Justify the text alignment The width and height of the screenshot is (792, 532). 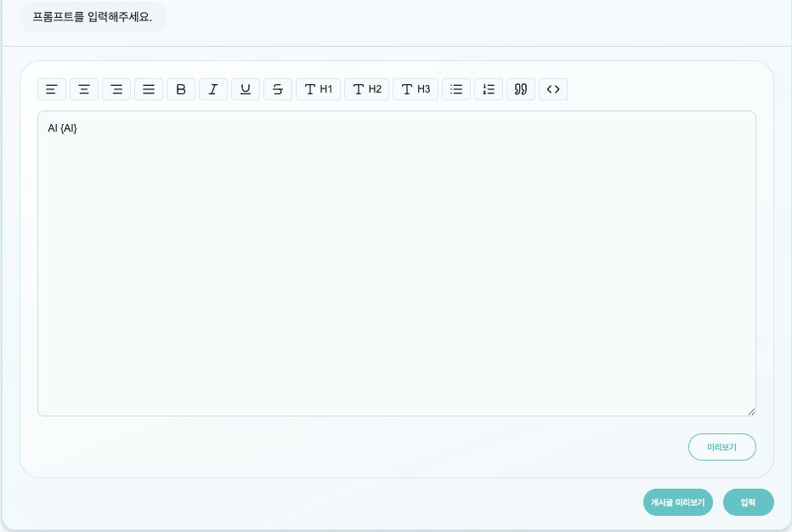point(149,89)
